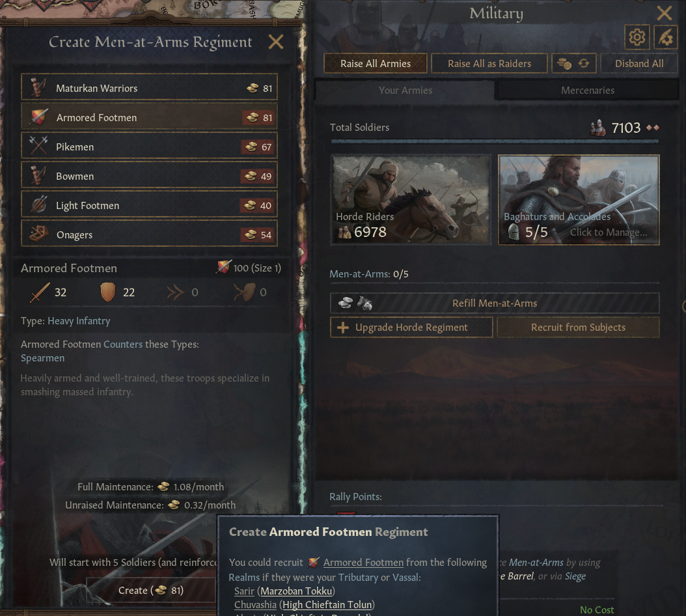Close the Create Men-at-Arms Regiment window
Viewport: 686px width, 616px height.
(275, 42)
